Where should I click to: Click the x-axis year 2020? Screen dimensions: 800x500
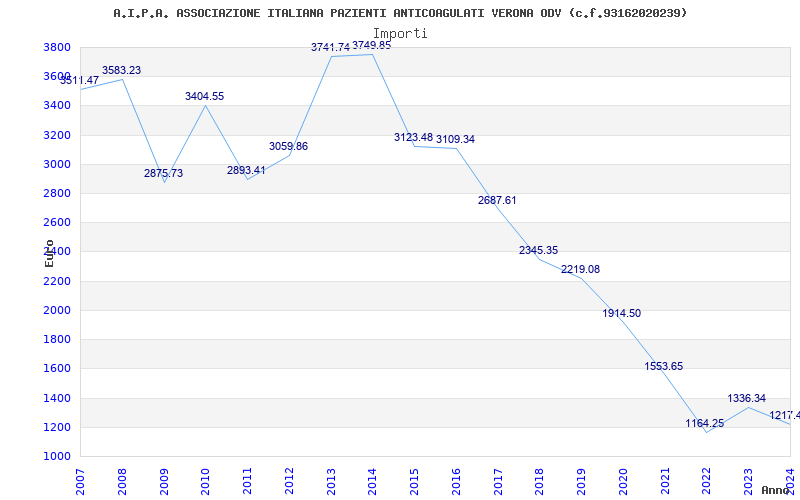coord(623,481)
